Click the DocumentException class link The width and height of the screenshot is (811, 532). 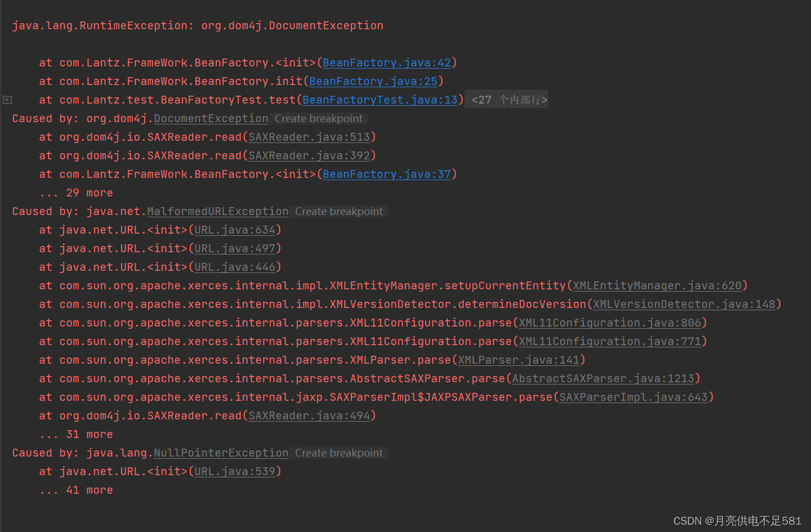211,119
